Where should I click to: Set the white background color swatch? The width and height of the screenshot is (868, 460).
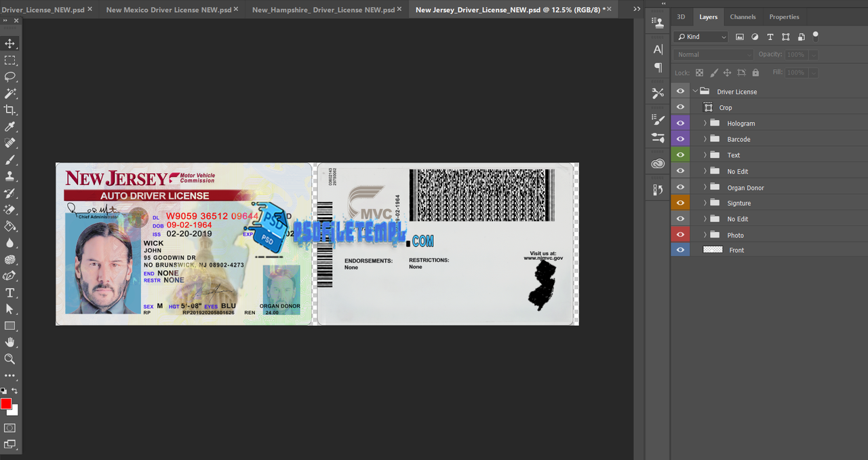coord(14,410)
